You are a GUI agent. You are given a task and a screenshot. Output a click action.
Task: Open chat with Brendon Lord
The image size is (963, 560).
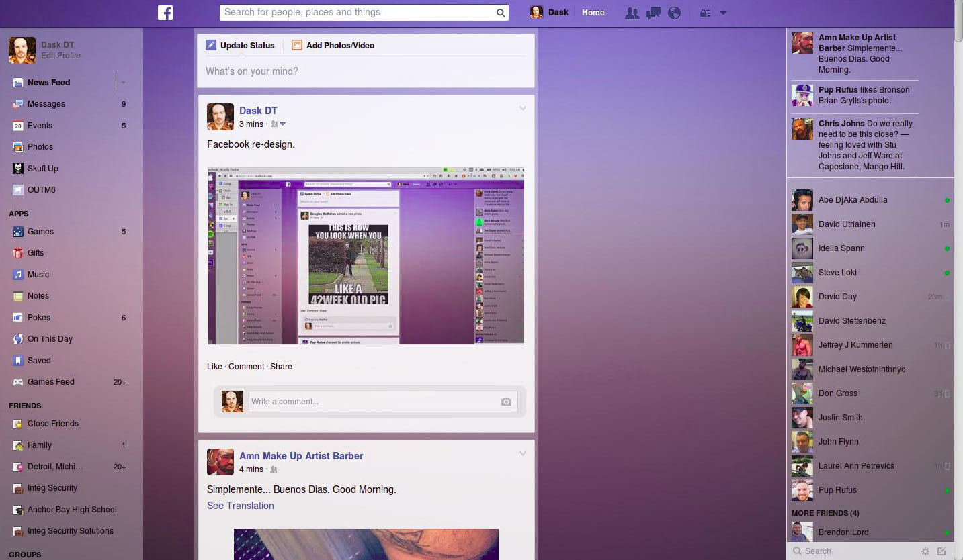point(870,532)
